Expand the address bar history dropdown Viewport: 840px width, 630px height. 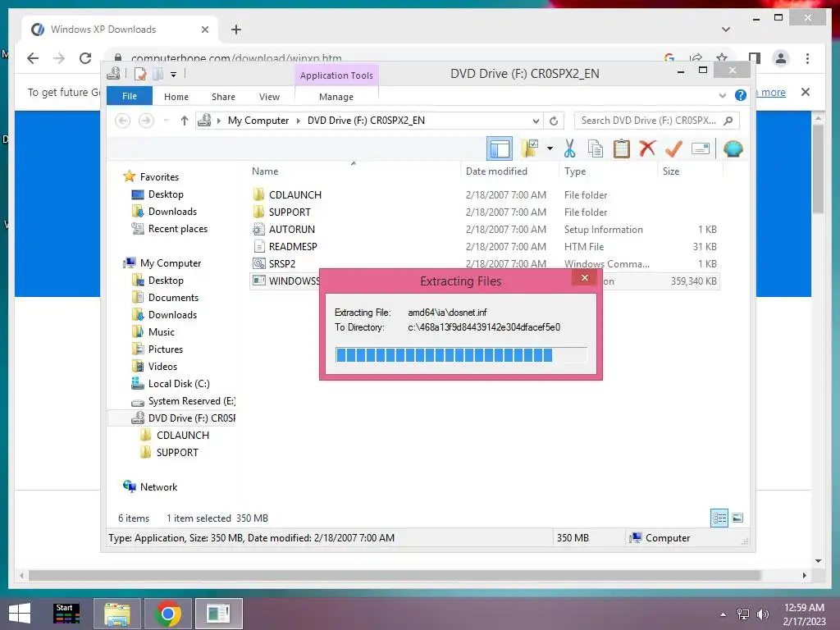point(536,121)
